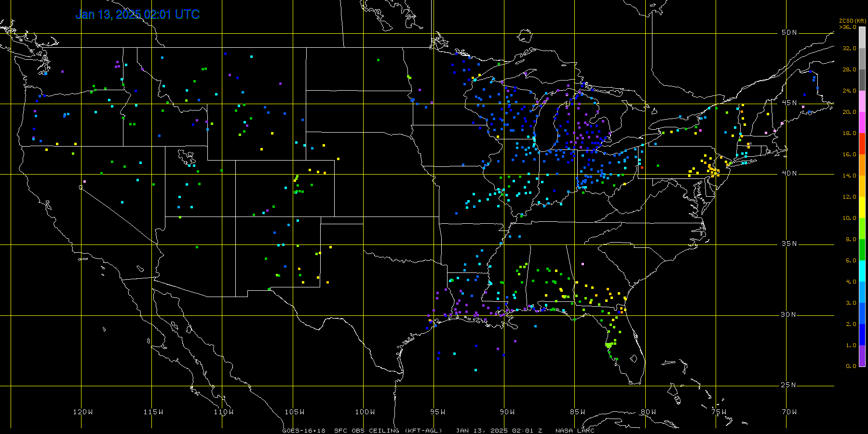Click the 110W longitude label

click(x=224, y=412)
